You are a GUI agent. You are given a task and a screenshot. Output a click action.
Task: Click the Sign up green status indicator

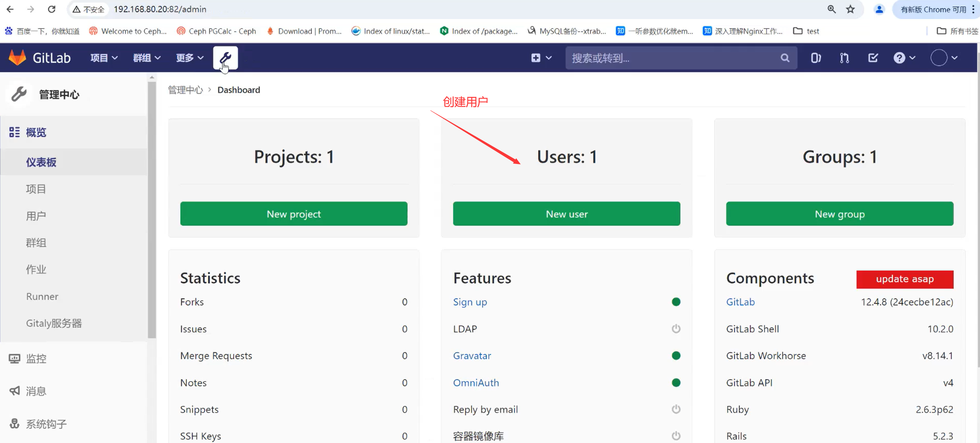(x=676, y=302)
